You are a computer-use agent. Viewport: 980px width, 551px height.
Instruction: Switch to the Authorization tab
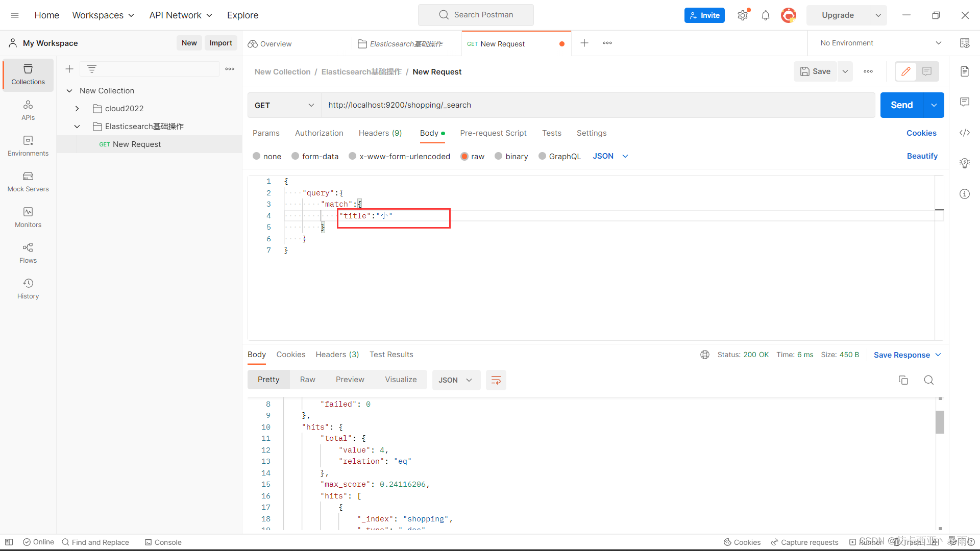pos(319,133)
